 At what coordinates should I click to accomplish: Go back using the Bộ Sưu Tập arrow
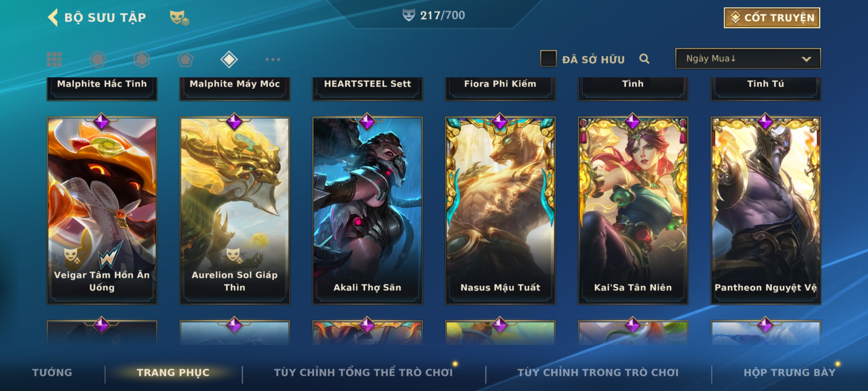pos(53,17)
